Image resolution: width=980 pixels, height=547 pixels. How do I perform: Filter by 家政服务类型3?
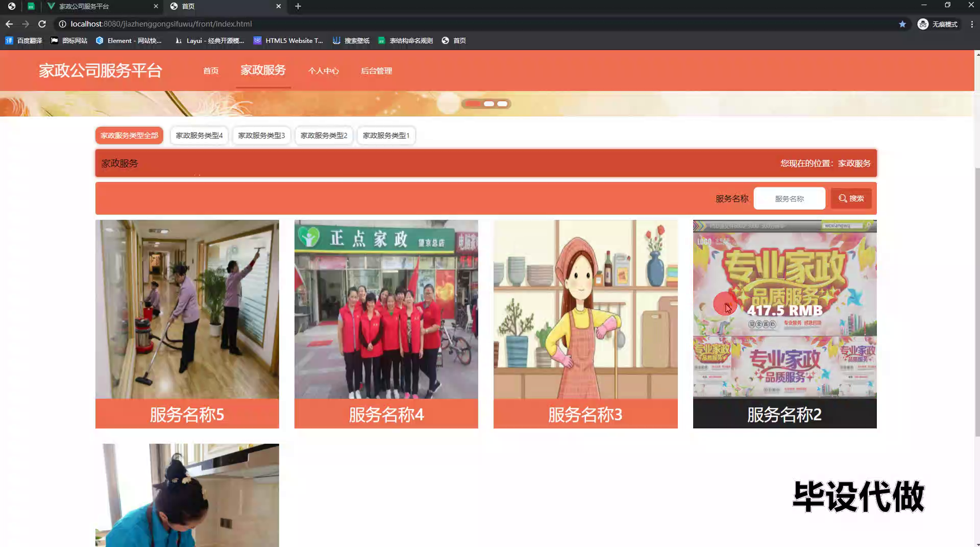pyautogui.click(x=261, y=135)
